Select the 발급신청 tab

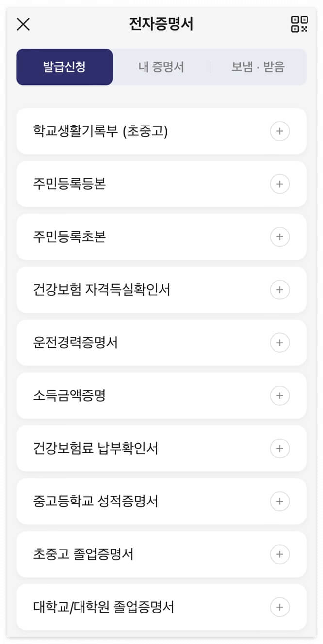click(x=65, y=67)
